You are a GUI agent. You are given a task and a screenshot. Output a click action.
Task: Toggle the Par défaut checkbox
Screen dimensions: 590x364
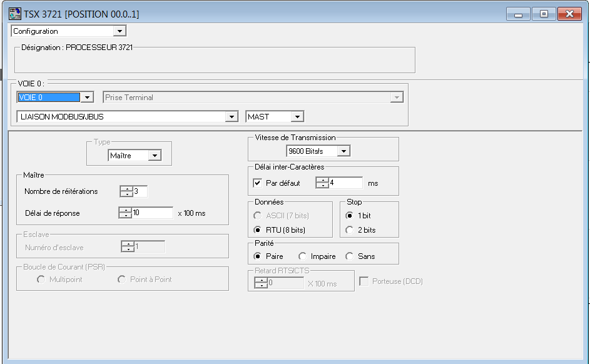(257, 183)
